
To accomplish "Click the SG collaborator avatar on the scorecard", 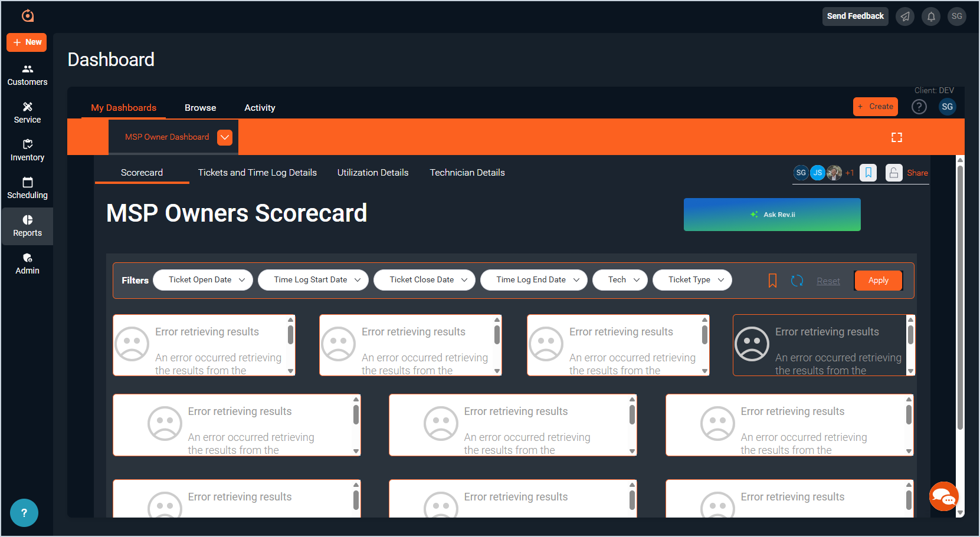I will [801, 173].
